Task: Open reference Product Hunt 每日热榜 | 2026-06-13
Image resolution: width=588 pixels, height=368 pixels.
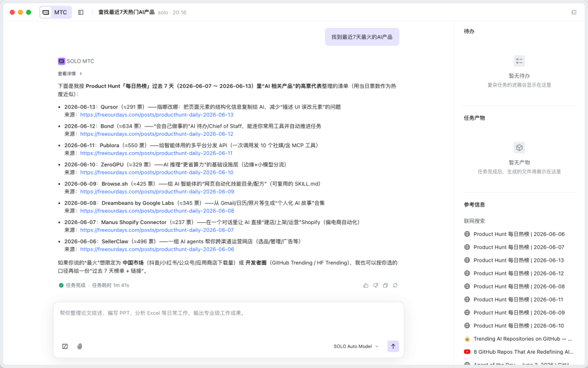Action: [519, 260]
